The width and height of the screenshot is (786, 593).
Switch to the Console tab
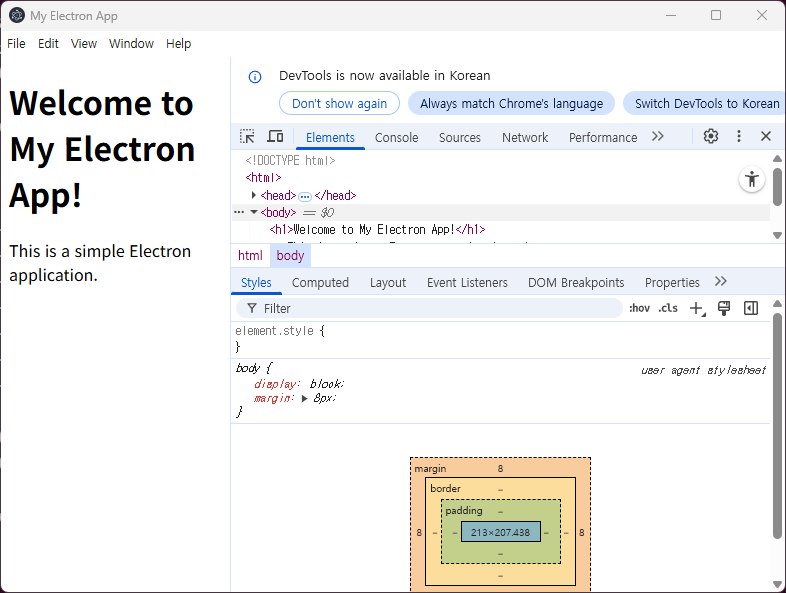(x=396, y=138)
